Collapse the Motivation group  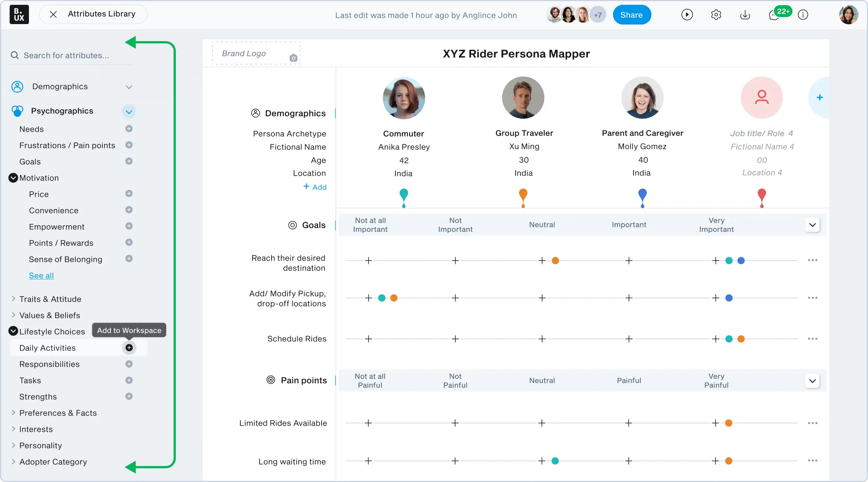[13, 178]
